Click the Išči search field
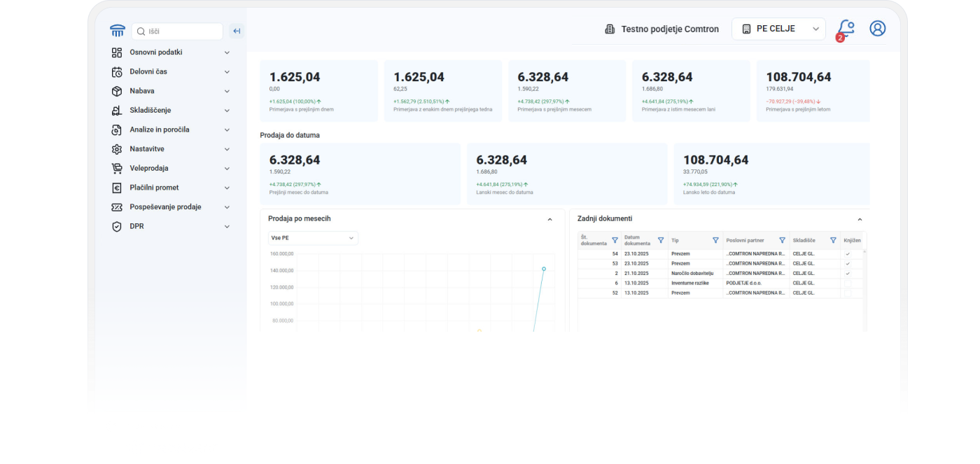 point(177,31)
